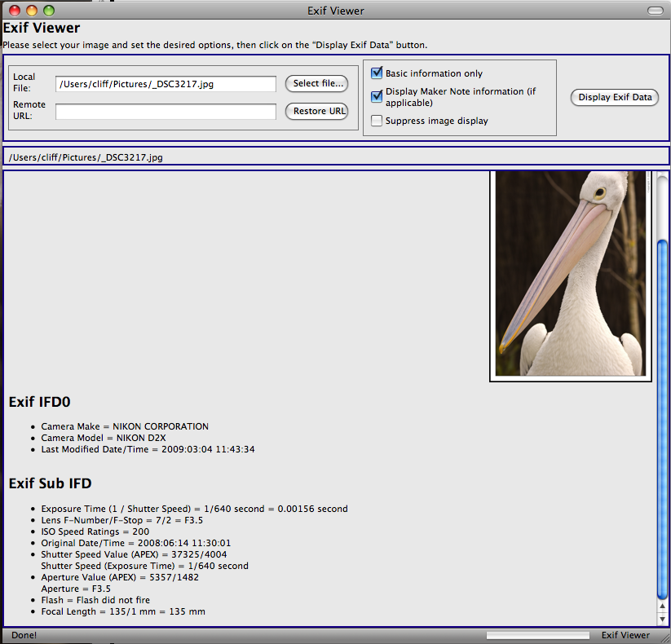Click the empty Remote URL field
671x644 pixels.
166,111
